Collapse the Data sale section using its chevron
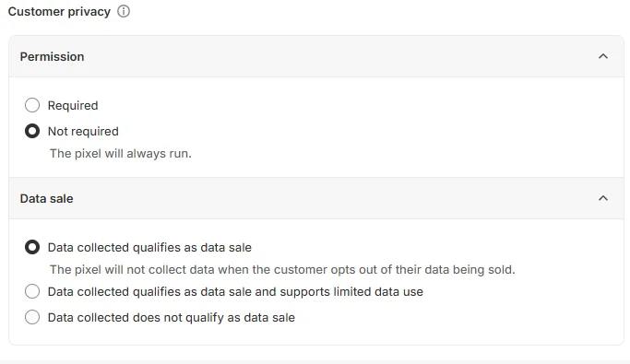 tap(603, 198)
